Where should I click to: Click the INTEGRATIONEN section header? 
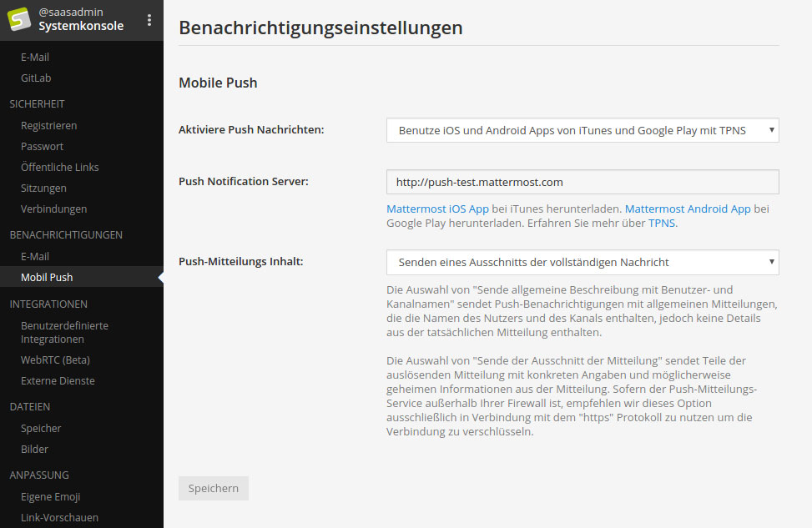pyautogui.click(x=48, y=304)
